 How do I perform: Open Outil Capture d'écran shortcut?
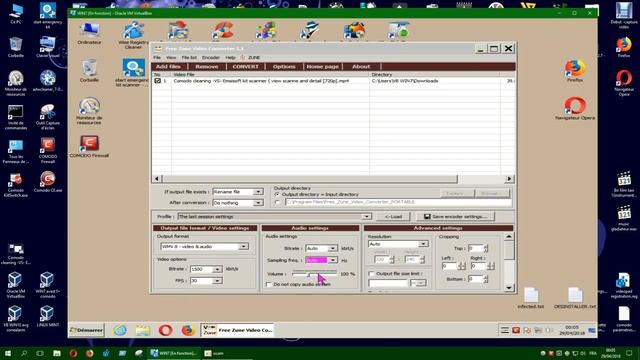(x=48, y=118)
